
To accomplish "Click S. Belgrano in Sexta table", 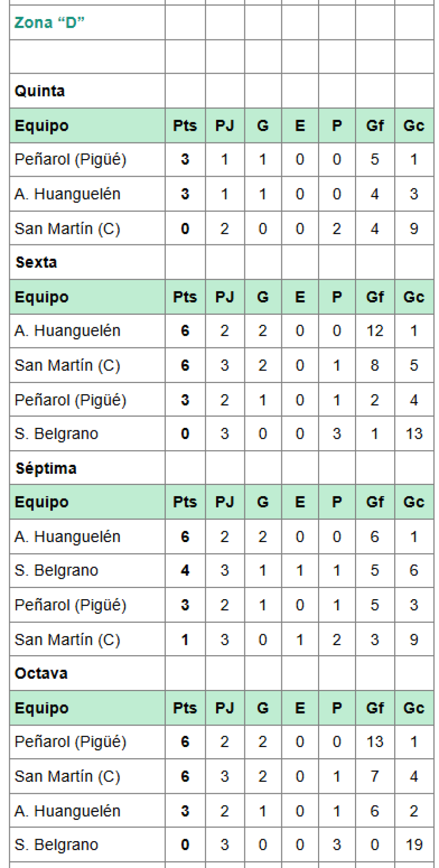I will [x=57, y=434].
